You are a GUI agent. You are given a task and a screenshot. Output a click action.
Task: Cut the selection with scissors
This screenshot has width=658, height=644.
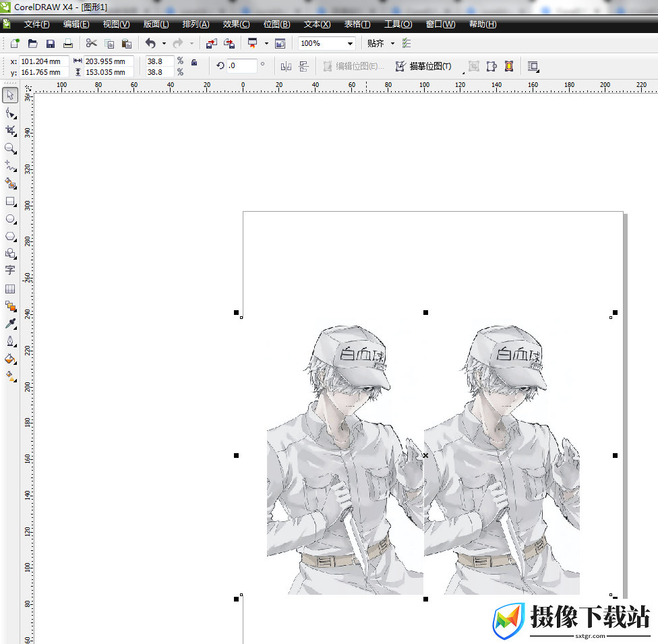(91, 43)
